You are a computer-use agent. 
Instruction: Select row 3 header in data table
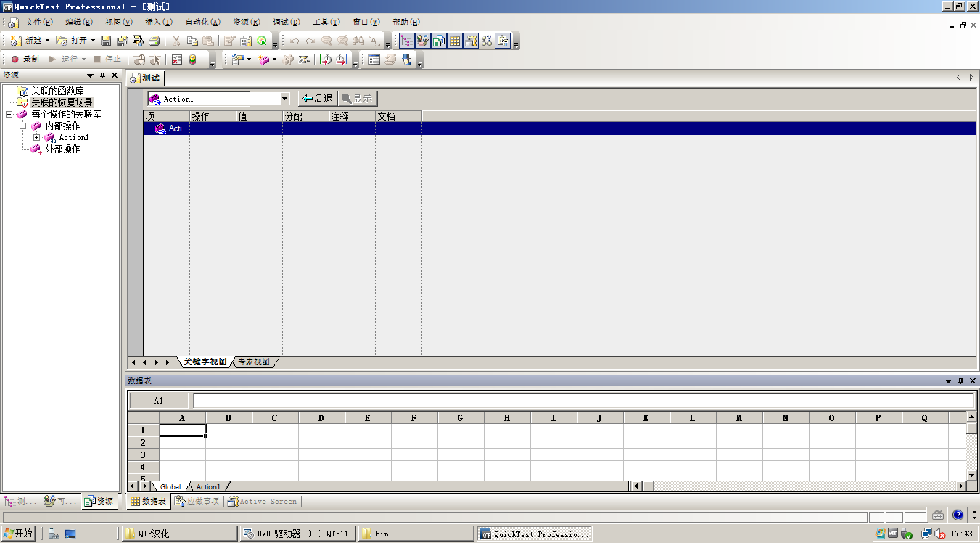click(x=144, y=454)
